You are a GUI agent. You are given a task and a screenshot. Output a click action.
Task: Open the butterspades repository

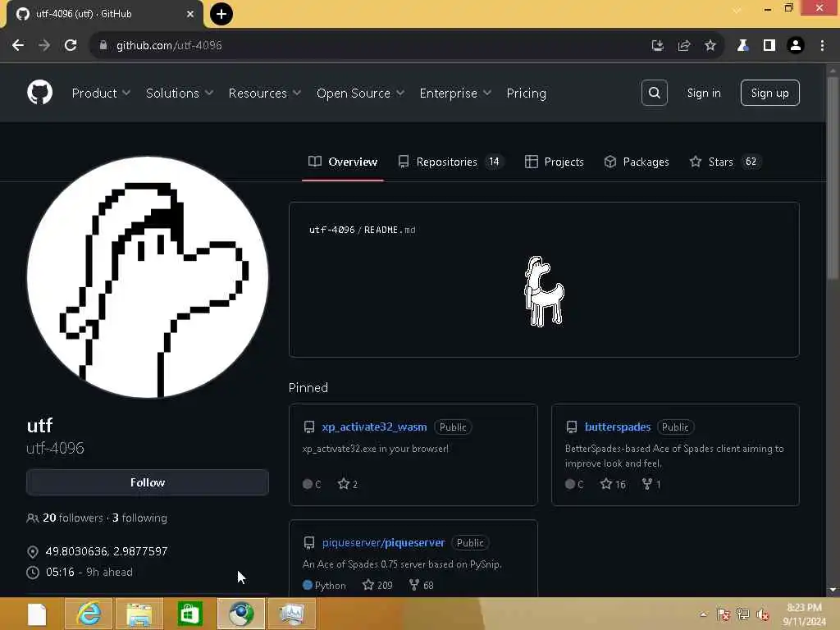pyautogui.click(x=618, y=427)
